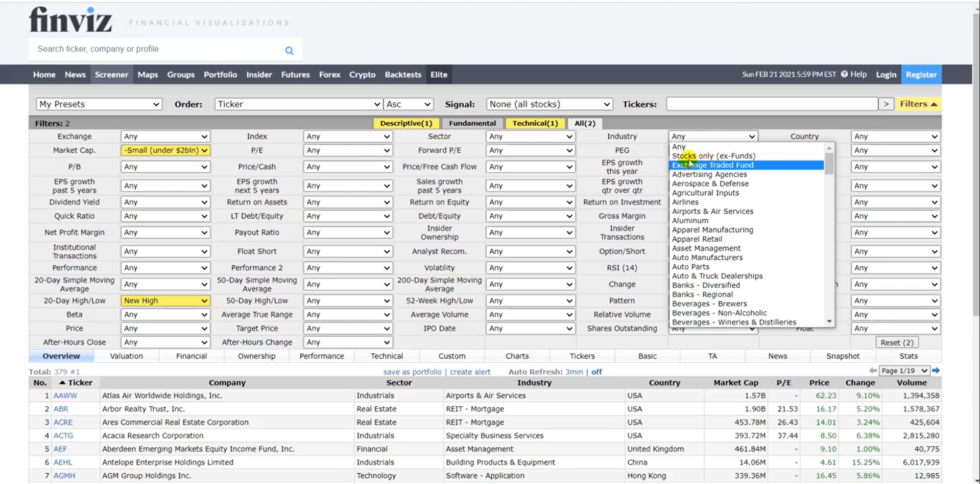The image size is (980, 484).
Task: Sort by the Volume column header
Action: [x=912, y=382]
